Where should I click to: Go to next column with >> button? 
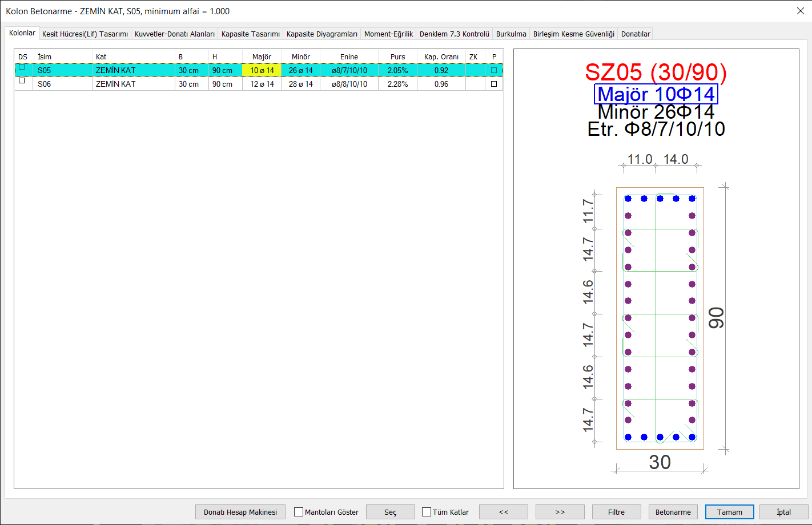click(x=560, y=512)
